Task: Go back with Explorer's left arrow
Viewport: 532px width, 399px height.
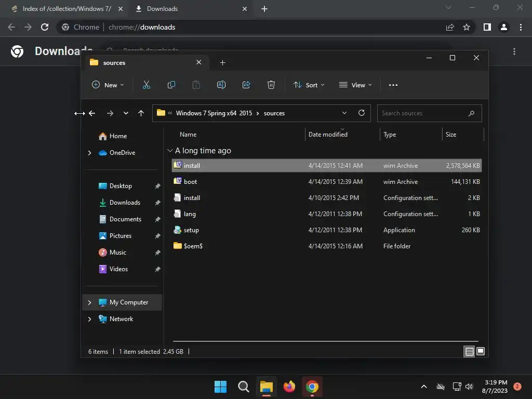Action: point(92,113)
